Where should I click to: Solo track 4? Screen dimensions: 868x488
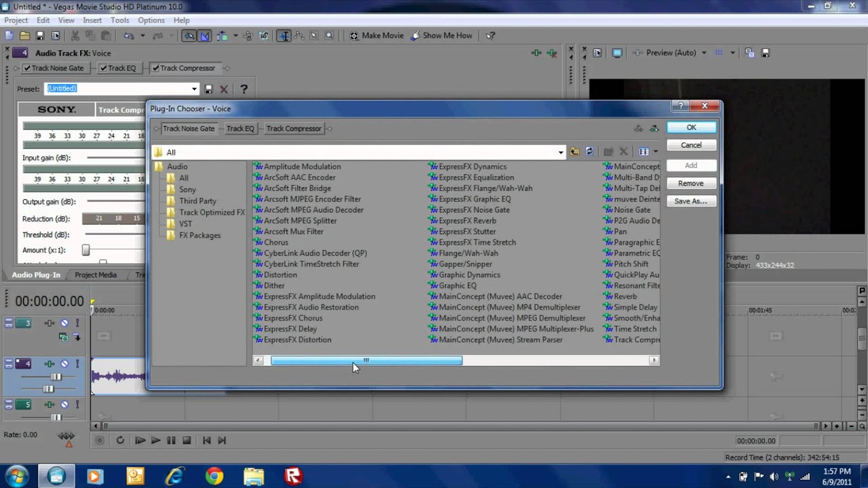click(x=77, y=363)
